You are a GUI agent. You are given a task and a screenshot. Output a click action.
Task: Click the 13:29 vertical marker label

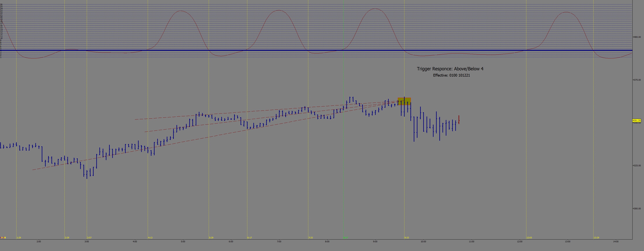coord(596,237)
